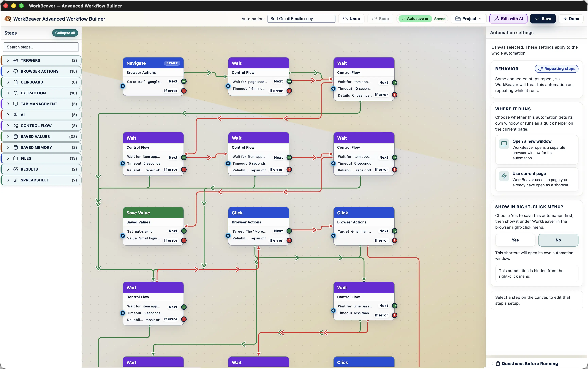Click the Redo button

[x=380, y=19]
